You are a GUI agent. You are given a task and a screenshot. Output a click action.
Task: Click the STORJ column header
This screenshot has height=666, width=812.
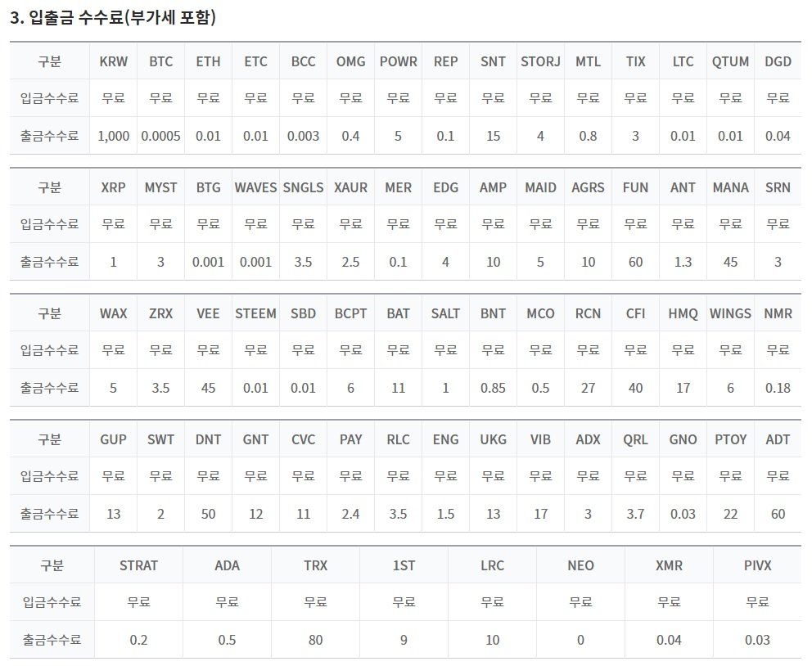coord(540,61)
